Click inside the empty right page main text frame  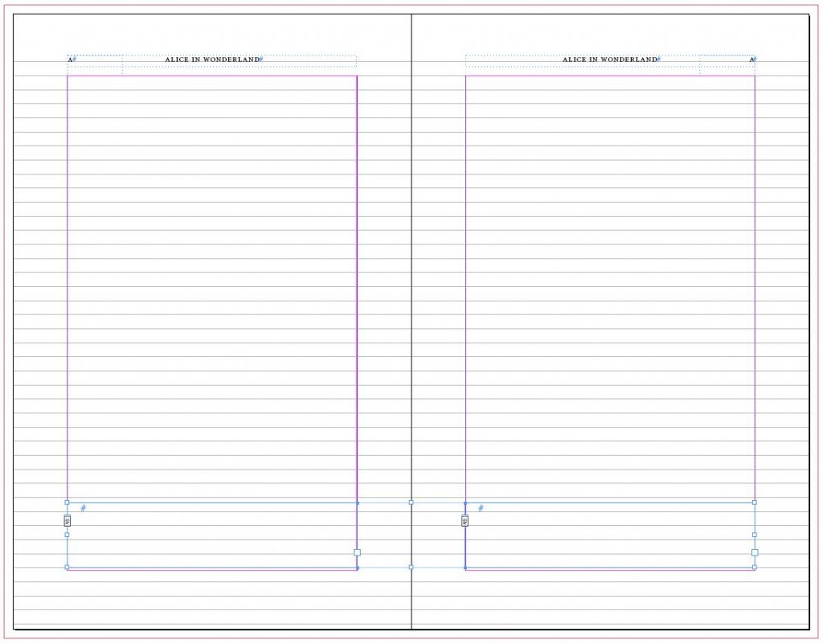tap(609, 281)
